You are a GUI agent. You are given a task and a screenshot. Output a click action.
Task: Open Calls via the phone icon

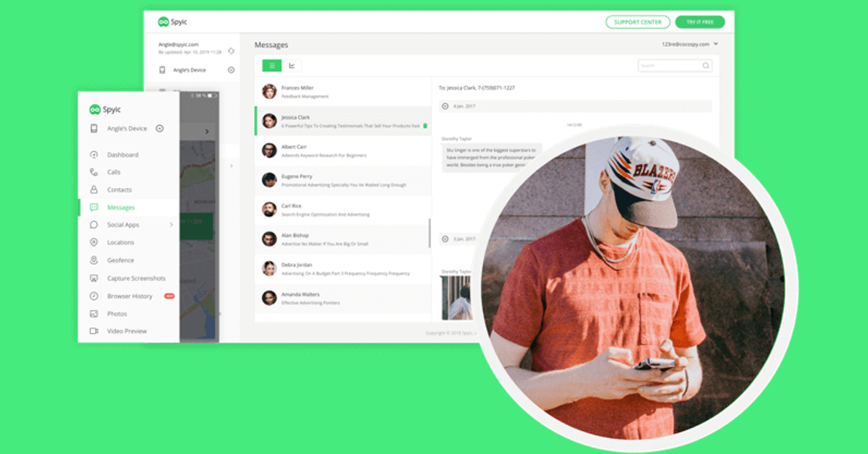(93, 172)
